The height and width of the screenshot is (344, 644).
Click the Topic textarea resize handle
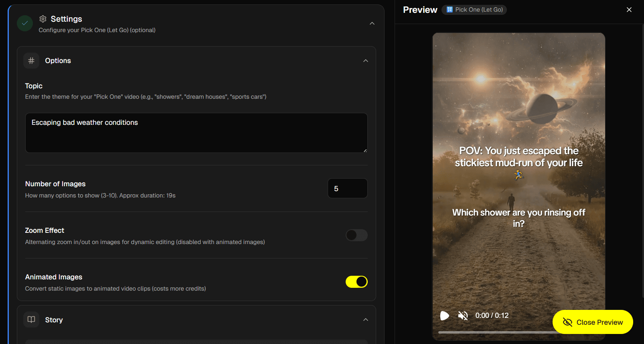tap(365, 151)
